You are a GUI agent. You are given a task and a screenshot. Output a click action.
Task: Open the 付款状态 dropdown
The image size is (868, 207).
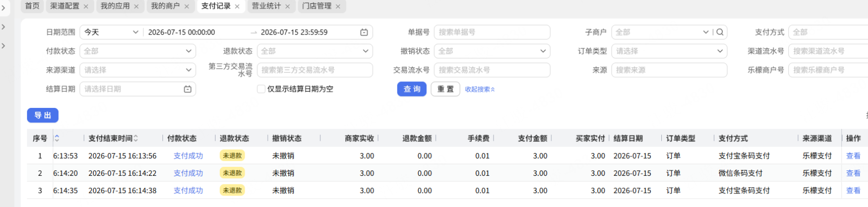click(137, 51)
